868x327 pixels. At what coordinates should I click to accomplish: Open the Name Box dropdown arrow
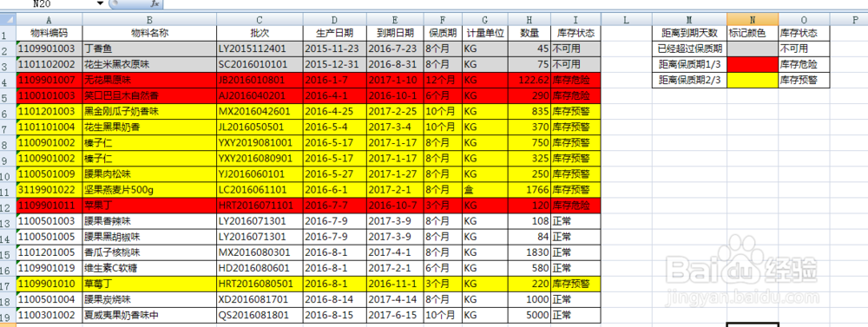(100, 3)
